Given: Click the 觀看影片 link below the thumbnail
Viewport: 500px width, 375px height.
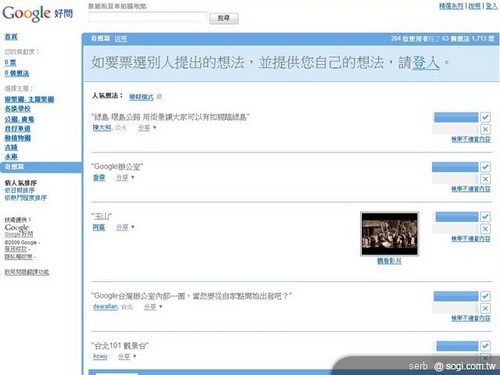Looking at the screenshot, I should coord(389,261).
